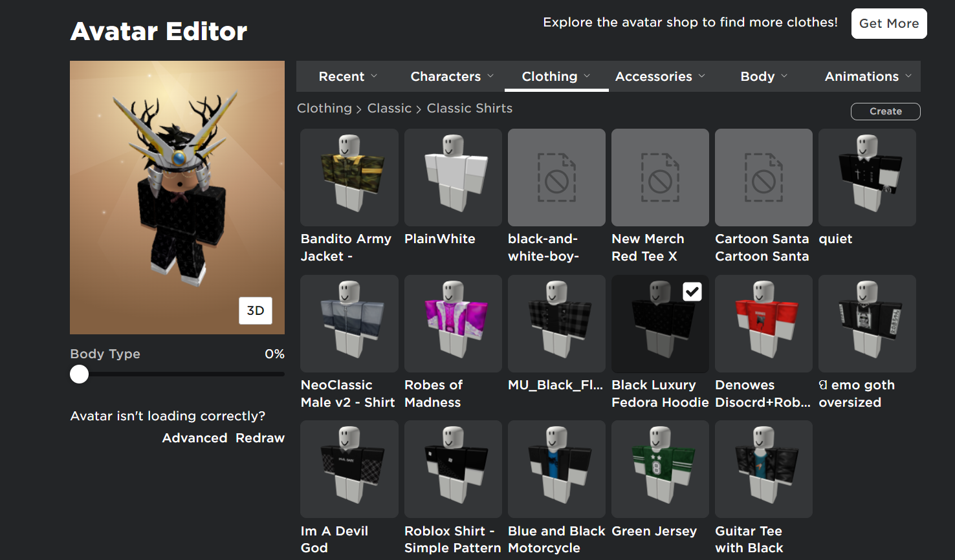Click the Black Luxury Fedora Hoodie name

(x=660, y=393)
